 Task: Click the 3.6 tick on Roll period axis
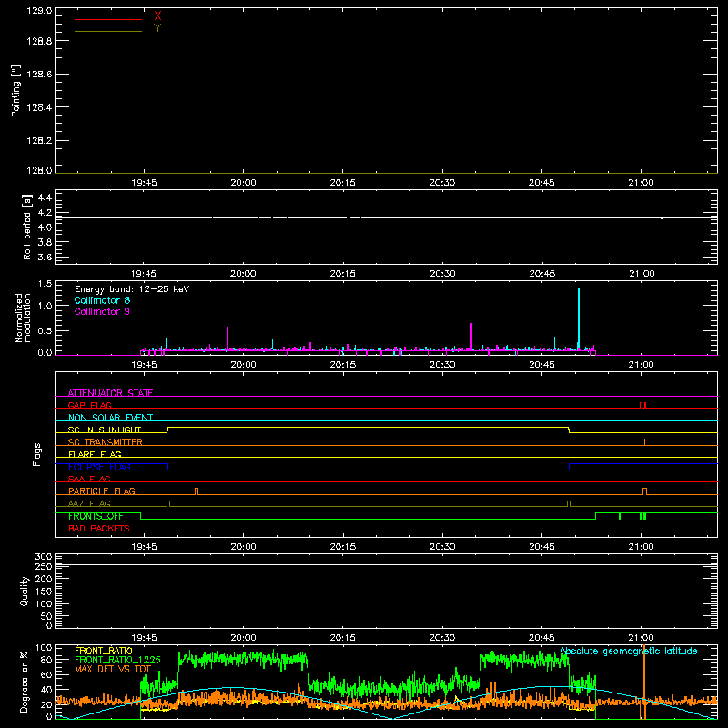(x=45, y=257)
